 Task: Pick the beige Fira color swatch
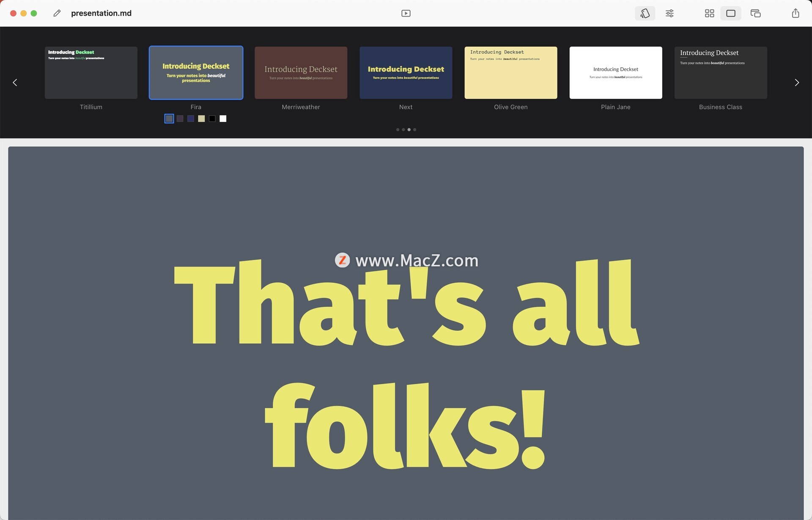pos(201,118)
